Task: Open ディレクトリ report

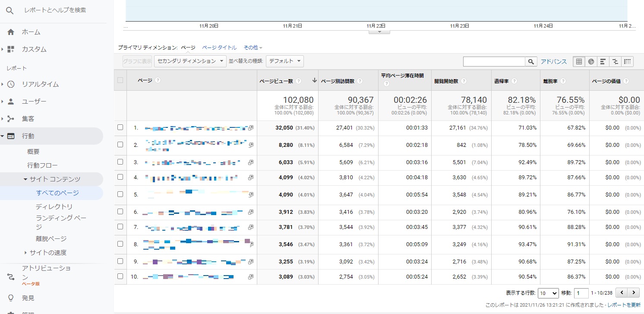Action: click(x=54, y=207)
